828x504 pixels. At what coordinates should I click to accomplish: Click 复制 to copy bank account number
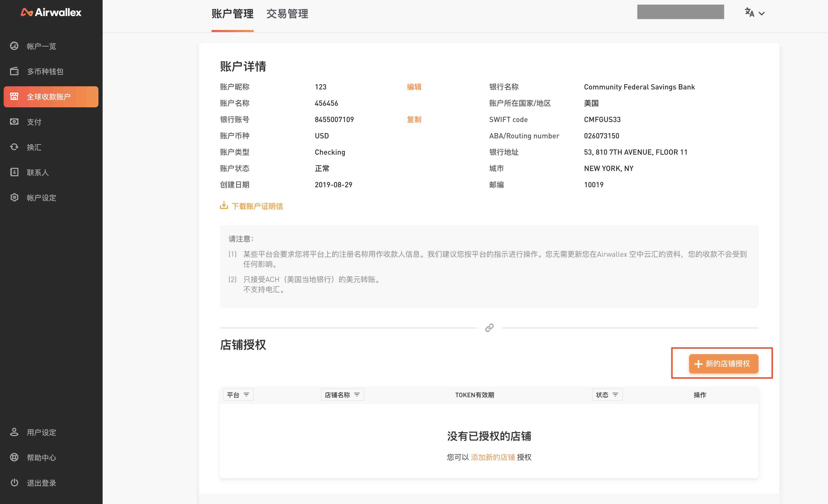[x=414, y=119]
